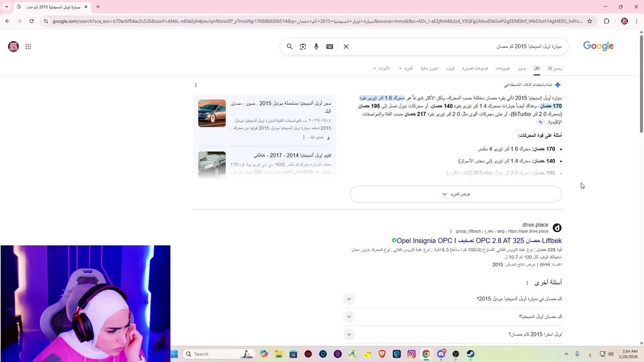Click the link chip icon in AI overview
This screenshot has width=644, height=362.
[541, 122]
